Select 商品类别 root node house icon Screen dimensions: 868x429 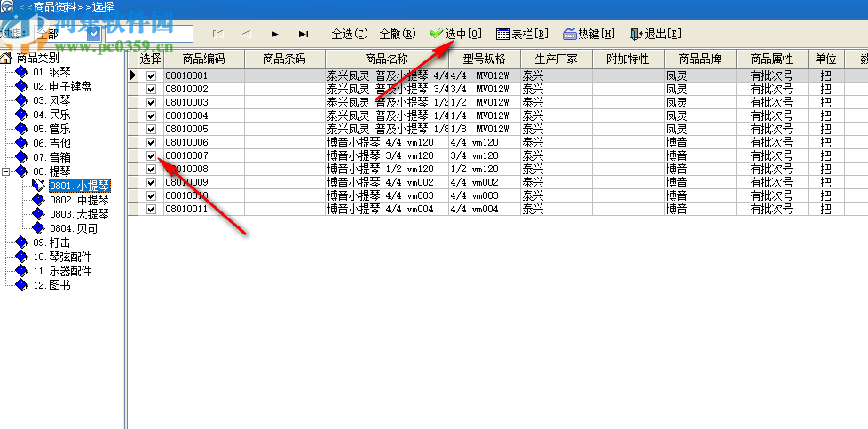(6, 58)
